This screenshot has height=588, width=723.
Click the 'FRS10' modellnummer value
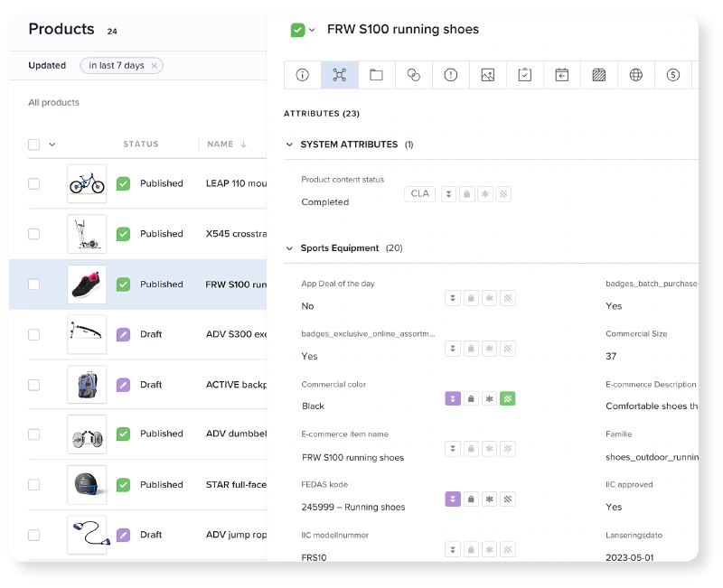[x=314, y=557]
